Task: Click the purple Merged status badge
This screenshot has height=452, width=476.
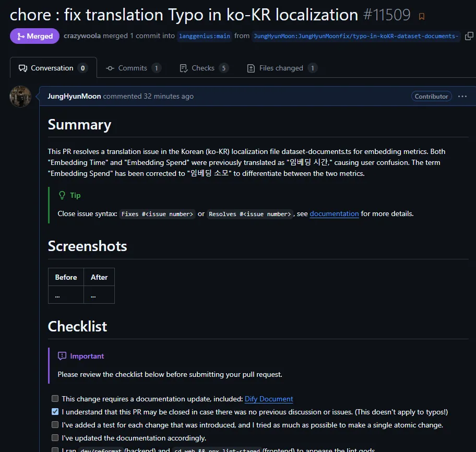Action: click(x=34, y=36)
